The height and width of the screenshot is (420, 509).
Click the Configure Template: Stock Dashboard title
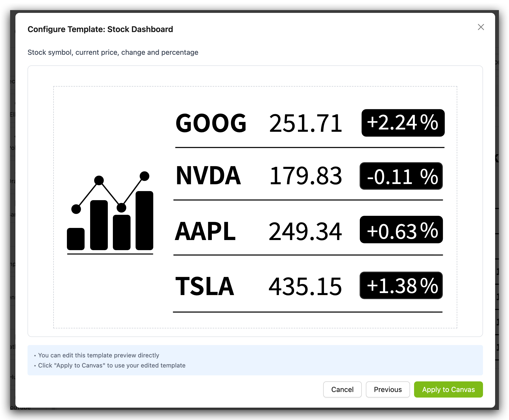pyautogui.click(x=100, y=29)
